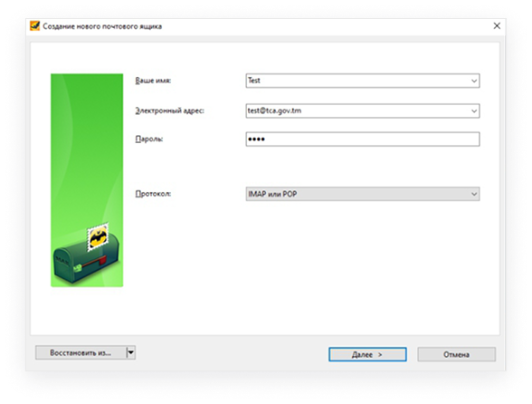This screenshot has height=404, width=532.
Task: Proceed with the "Далее >" button
Action: pyautogui.click(x=367, y=354)
